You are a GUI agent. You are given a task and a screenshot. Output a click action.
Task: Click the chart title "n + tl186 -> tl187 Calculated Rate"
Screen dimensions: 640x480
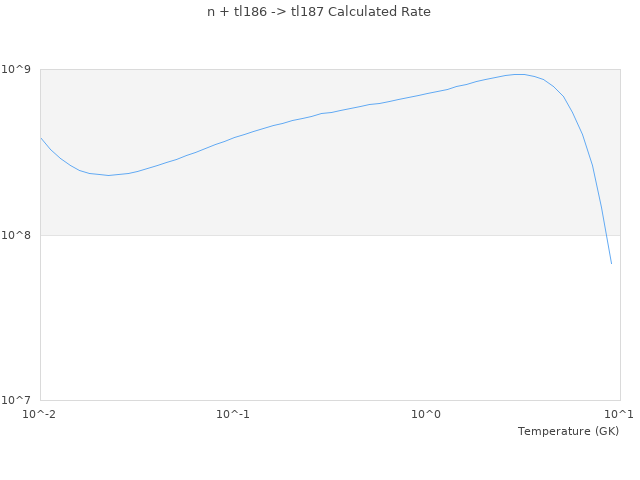tap(320, 12)
